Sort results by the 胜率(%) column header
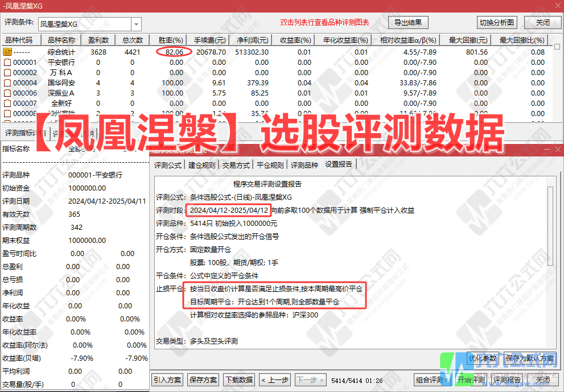The width and height of the screenshot is (564, 392). pos(170,39)
